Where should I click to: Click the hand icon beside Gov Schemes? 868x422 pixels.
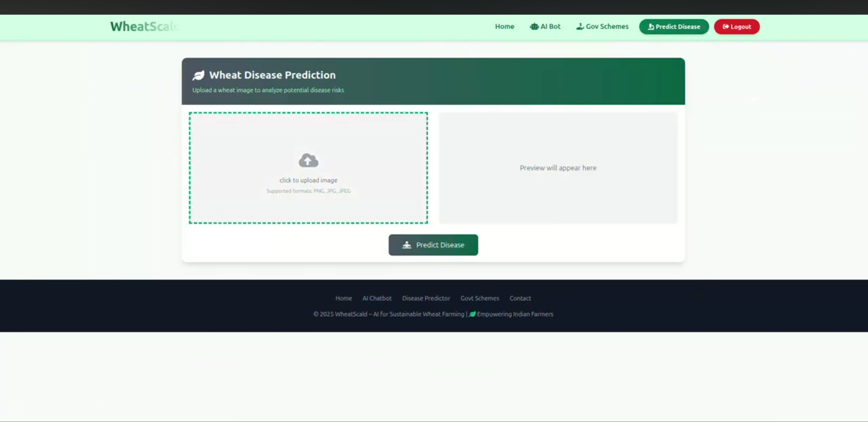580,26
